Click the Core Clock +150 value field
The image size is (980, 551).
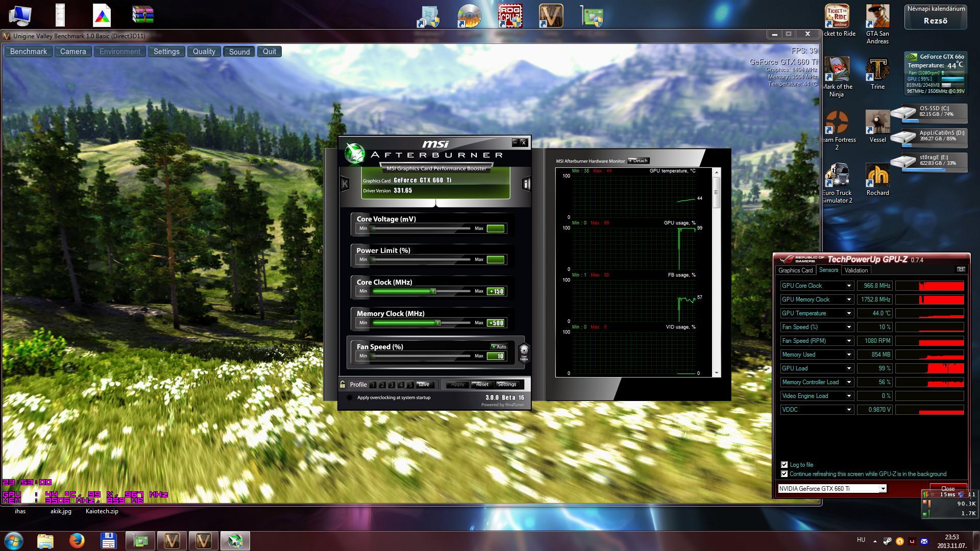496,291
